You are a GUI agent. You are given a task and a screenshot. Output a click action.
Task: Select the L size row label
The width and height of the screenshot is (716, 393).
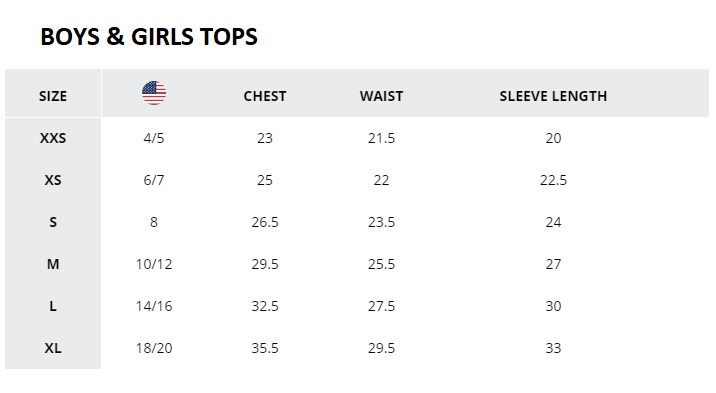pos(53,306)
